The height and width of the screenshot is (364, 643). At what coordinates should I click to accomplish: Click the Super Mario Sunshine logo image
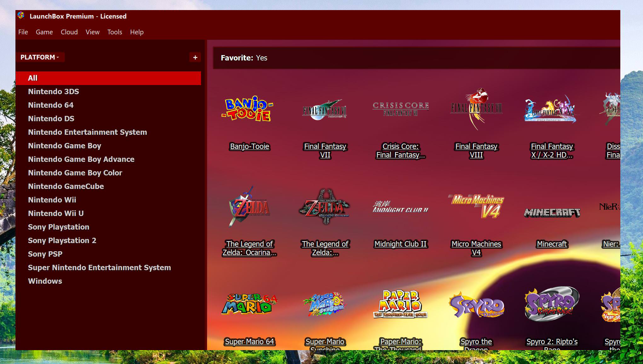click(x=325, y=304)
